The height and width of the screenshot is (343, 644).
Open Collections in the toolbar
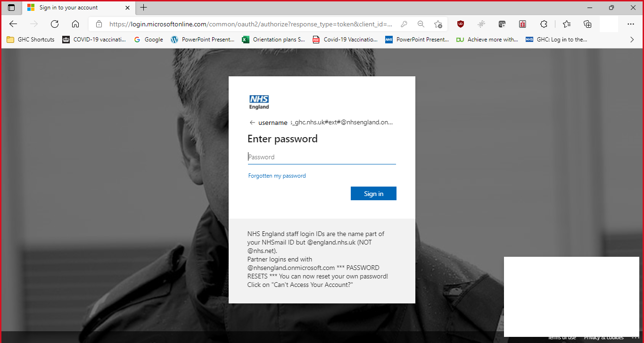click(587, 24)
